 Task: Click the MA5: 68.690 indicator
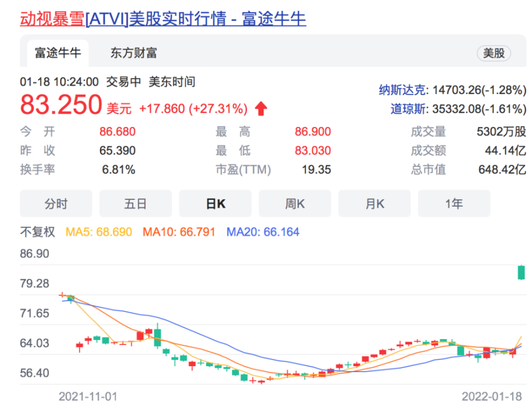pos(99,232)
